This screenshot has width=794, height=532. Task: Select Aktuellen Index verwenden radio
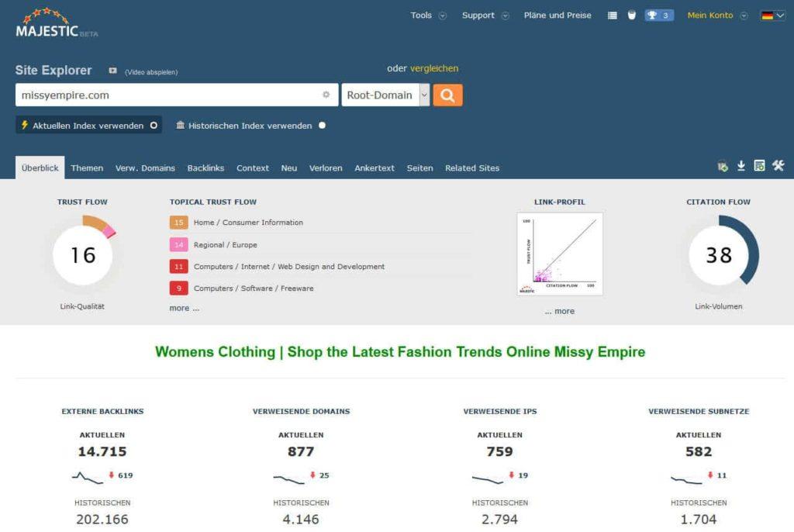[x=154, y=125]
